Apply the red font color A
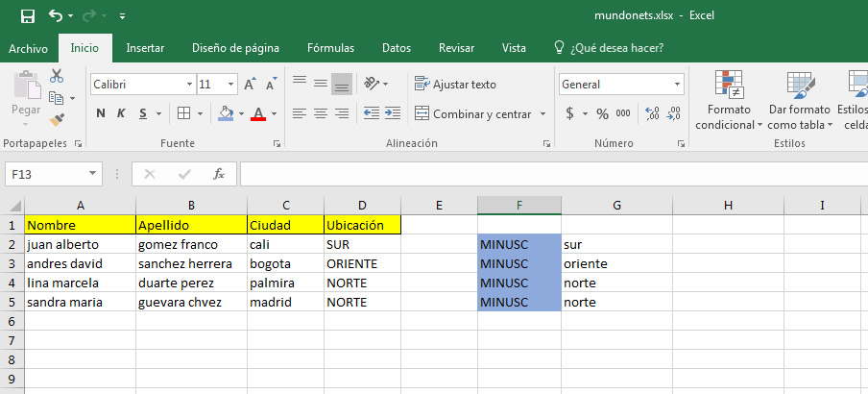Screen dimensions: 868x394 [x=258, y=113]
